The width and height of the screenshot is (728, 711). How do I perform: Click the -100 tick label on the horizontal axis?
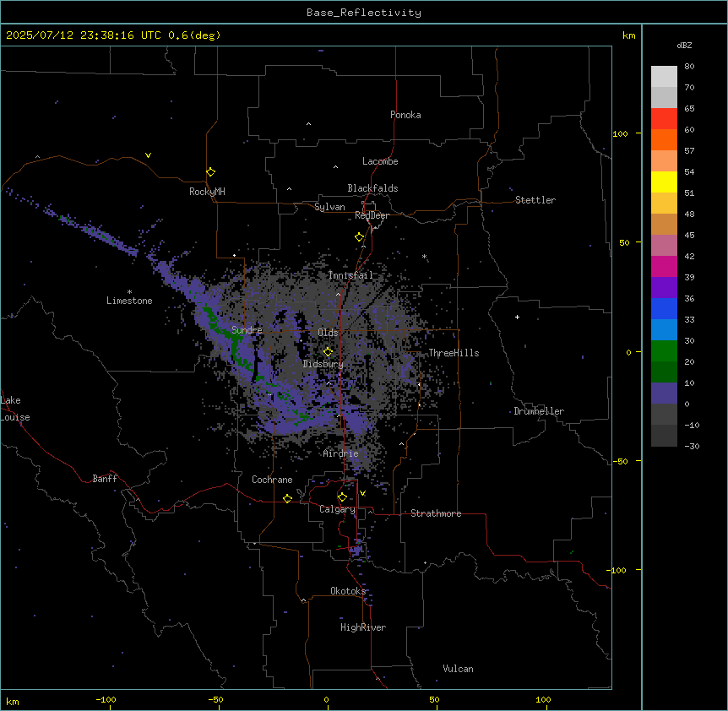point(106,699)
